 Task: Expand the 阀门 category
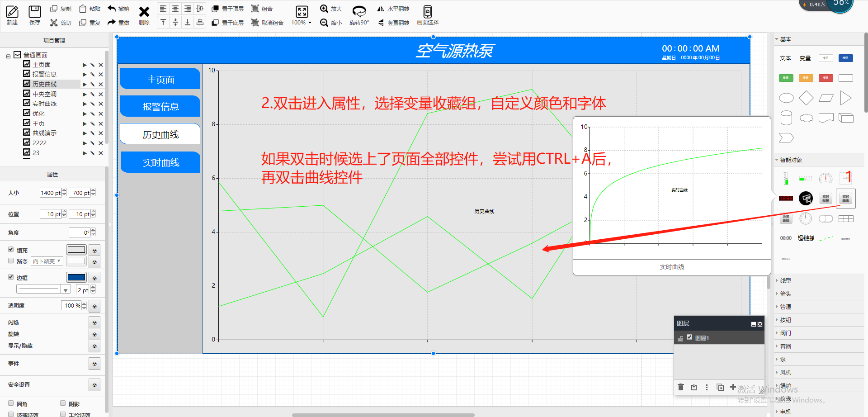[786, 333]
